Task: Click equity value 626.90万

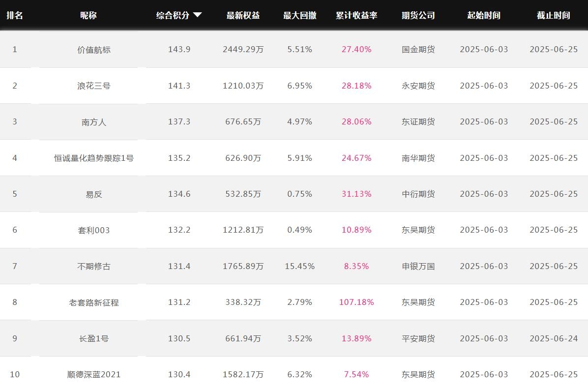Action: 243,158
